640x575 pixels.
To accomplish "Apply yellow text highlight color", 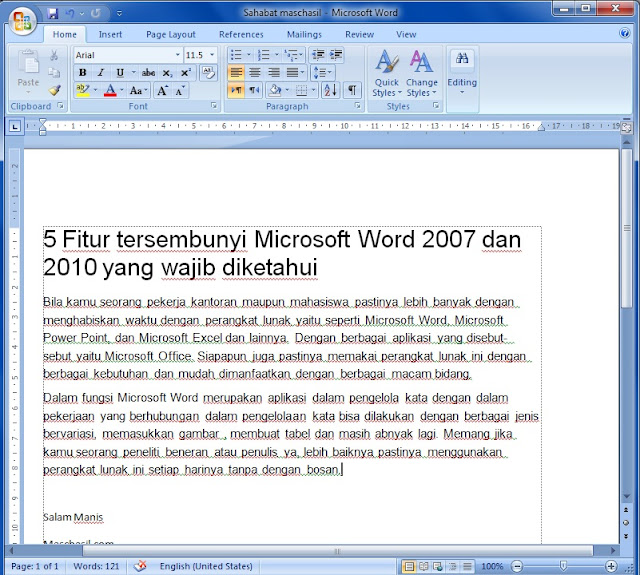I will pos(83,90).
